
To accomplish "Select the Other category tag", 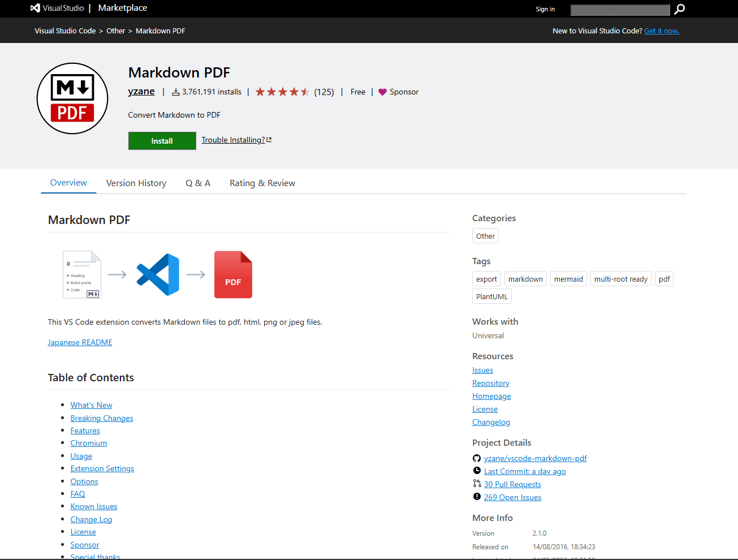I will [485, 236].
